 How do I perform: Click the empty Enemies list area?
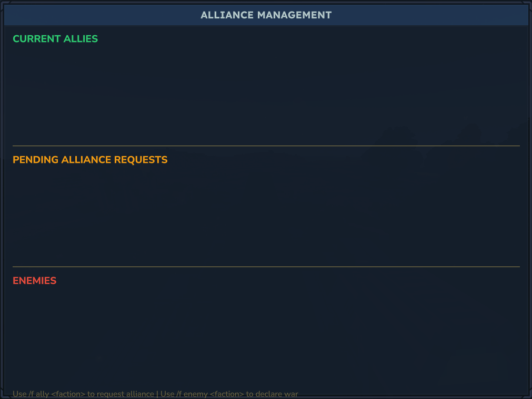pyautogui.click(x=266, y=336)
